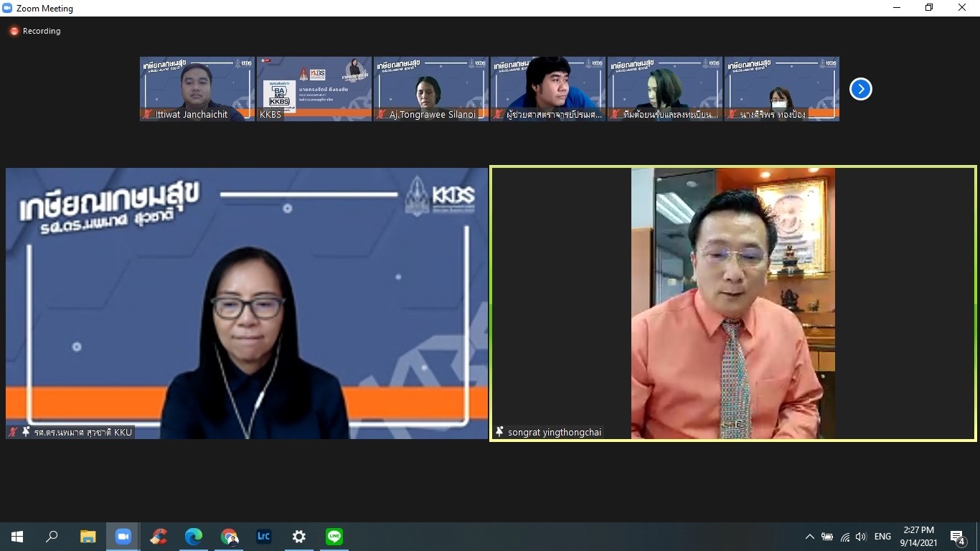Open Microsoft Edge from taskbar
980x551 pixels.
coord(194,537)
